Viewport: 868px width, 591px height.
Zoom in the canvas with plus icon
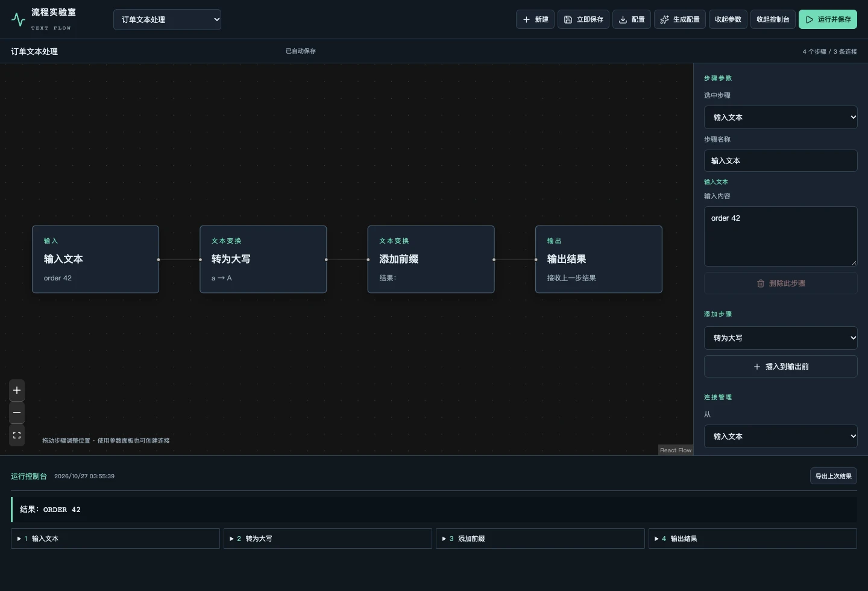click(x=17, y=390)
